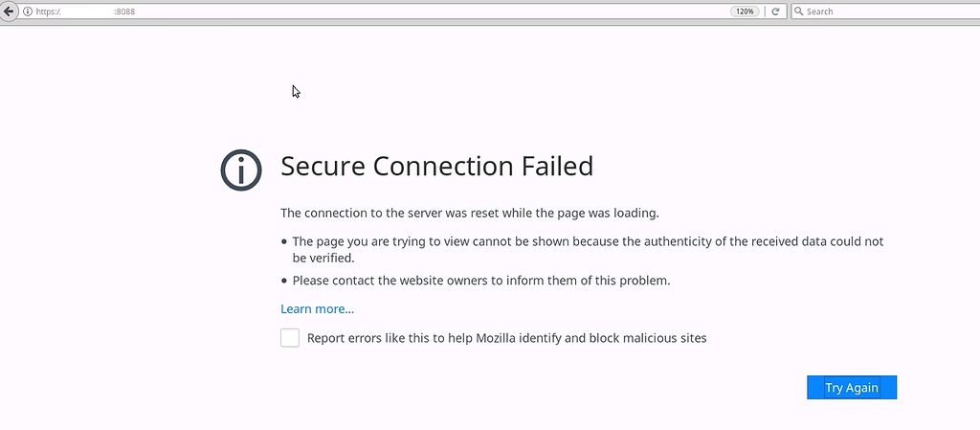Click the Report errors to Mozilla label

507,338
